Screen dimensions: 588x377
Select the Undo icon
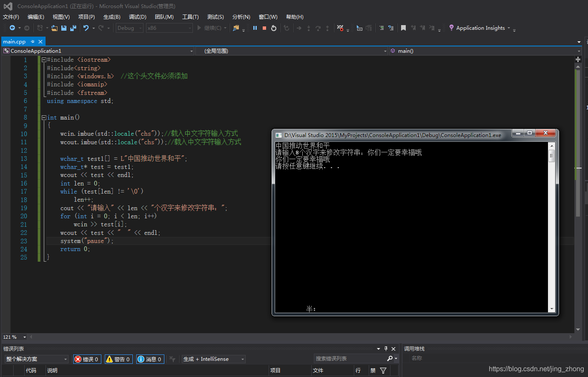[86, 28]
